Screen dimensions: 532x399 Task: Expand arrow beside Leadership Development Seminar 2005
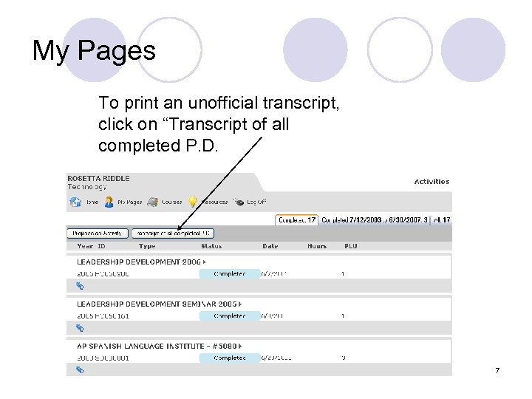click(240, 304)
